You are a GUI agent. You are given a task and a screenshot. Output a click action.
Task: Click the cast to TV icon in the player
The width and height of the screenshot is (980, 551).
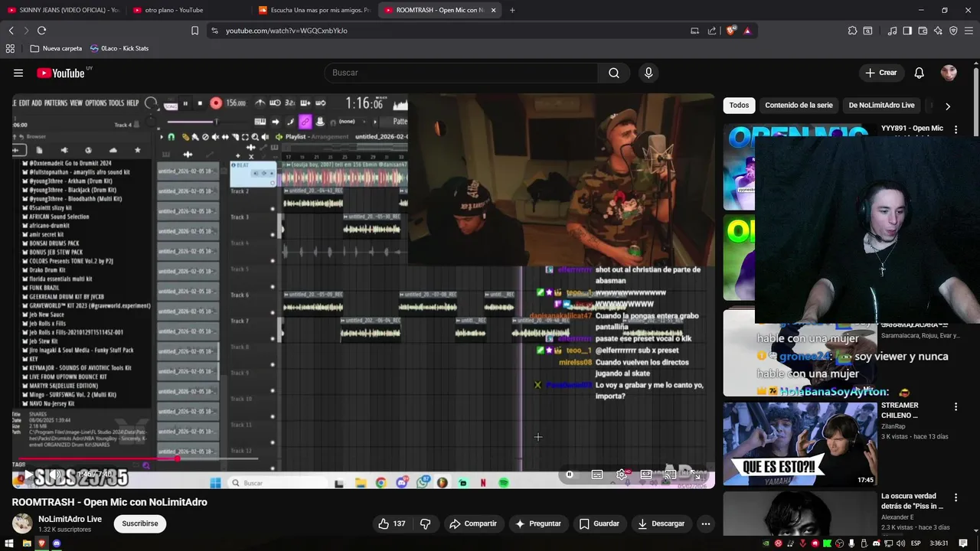pyautogui.click(x=670, y=474)
